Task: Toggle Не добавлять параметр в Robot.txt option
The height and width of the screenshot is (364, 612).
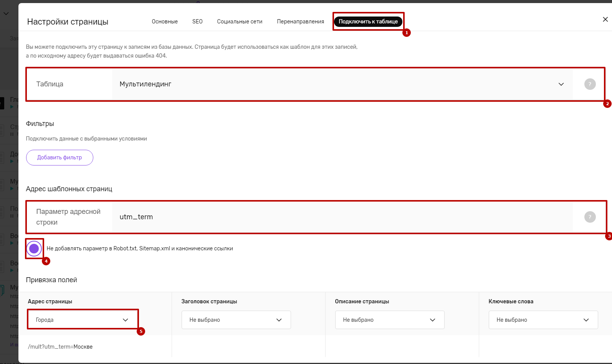Action: tap(34, 248)
